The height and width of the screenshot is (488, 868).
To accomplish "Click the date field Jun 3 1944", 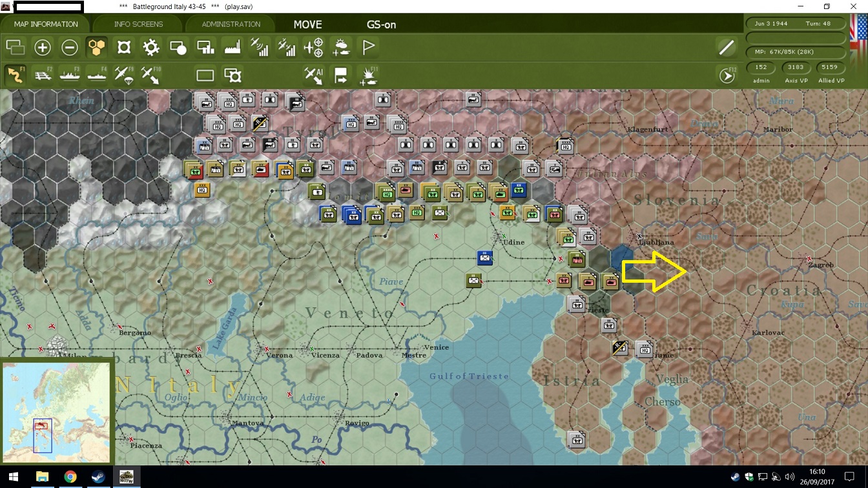I will click(x=772, y=23).
